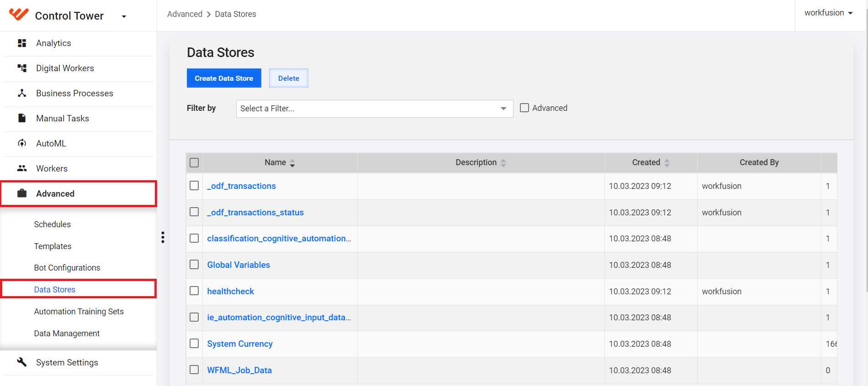Open ie_automation_cognitive_input_data data store link
This screenshot has height=386, width=868.
[279, 317]
